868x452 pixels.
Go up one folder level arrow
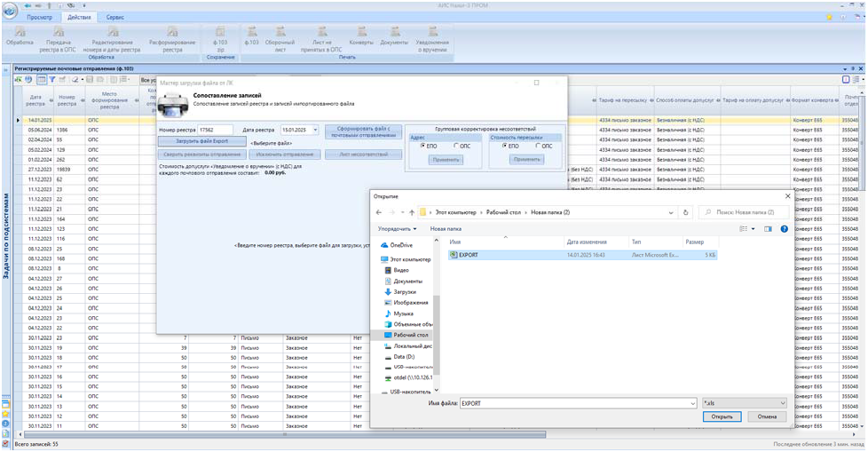412,212
